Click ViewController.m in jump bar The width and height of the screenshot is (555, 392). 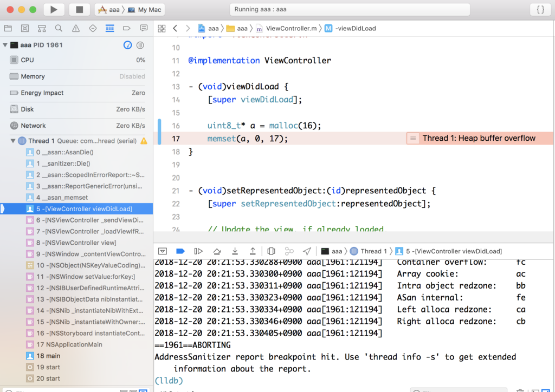point(286,28)
